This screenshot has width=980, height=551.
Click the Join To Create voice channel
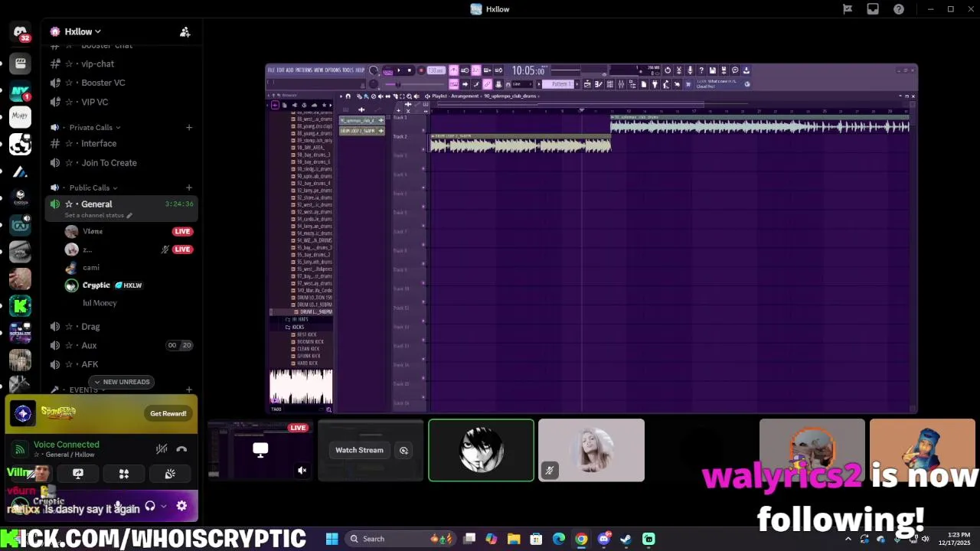109,162
